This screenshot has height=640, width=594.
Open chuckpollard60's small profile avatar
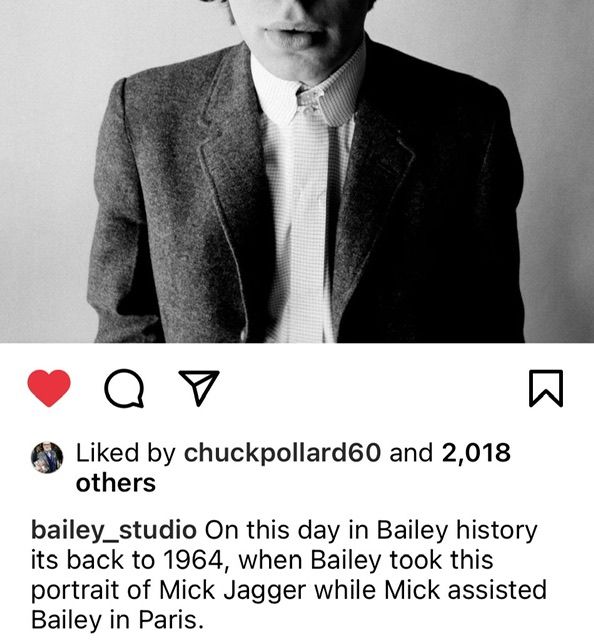point(47,457)
